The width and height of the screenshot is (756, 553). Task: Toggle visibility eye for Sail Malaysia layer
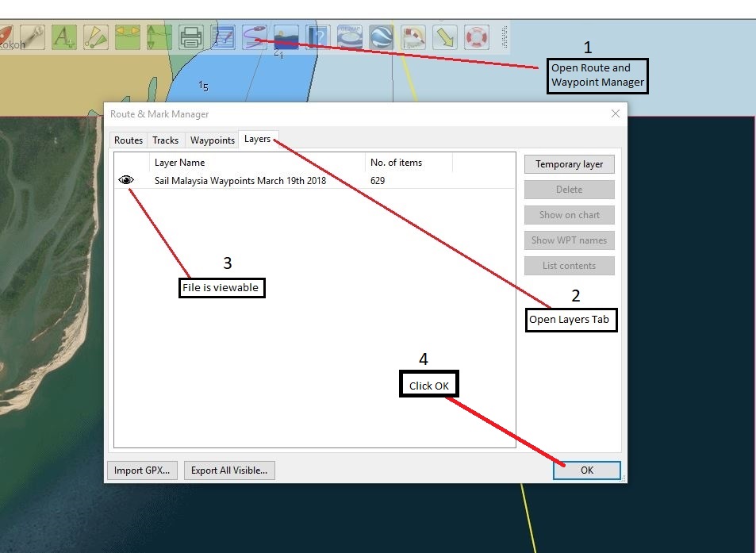click(126, 179)
